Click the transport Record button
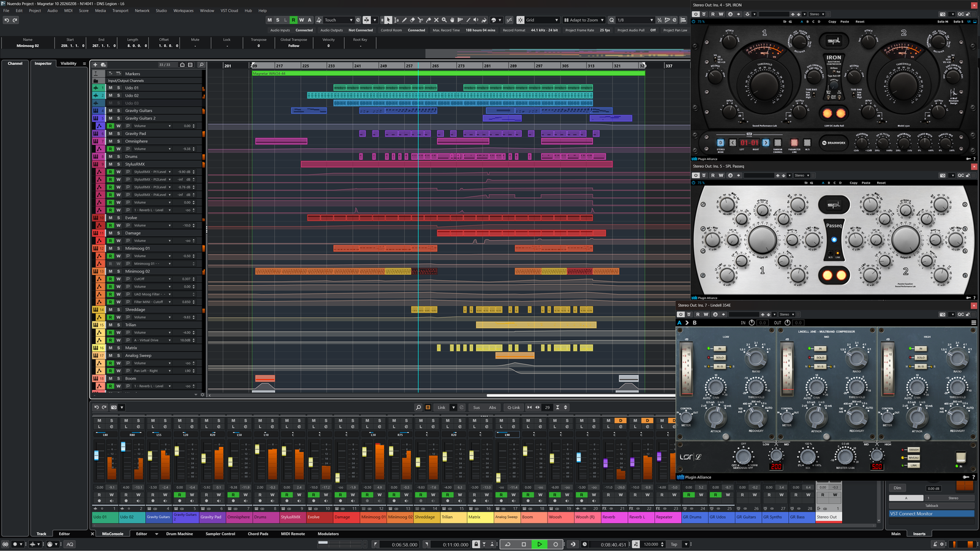Viewport: 980px width, 551px height. pyautogui.click(x=556, y=544)
